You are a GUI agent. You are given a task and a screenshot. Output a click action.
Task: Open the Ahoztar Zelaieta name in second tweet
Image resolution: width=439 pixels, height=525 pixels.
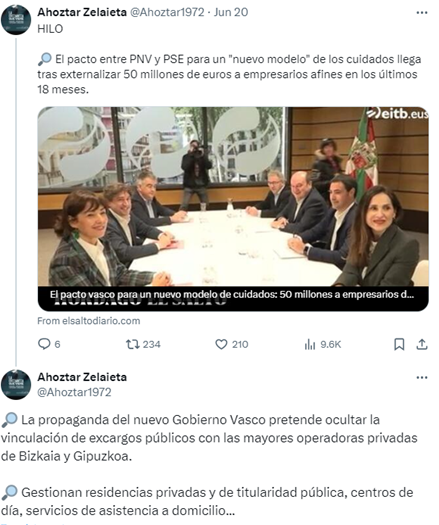82,377
